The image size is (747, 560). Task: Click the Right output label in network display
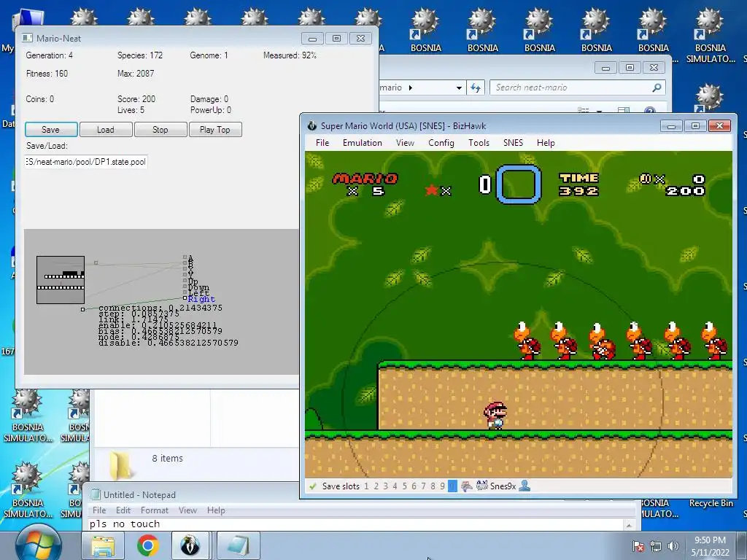tap(201, 299)
